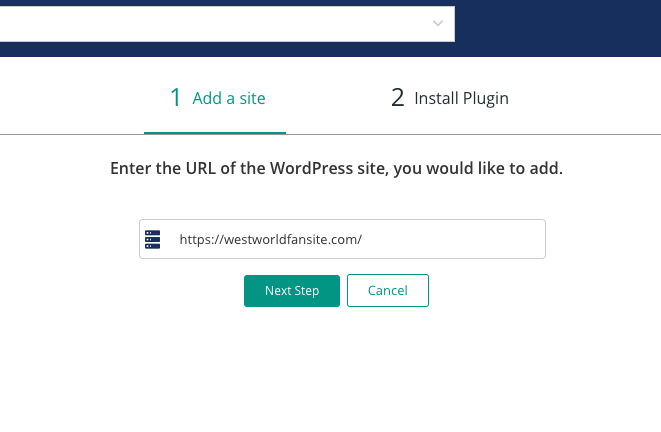Screen dimensions: 661x432
Task: Click the Next Step button
Action: click(292, 291)
